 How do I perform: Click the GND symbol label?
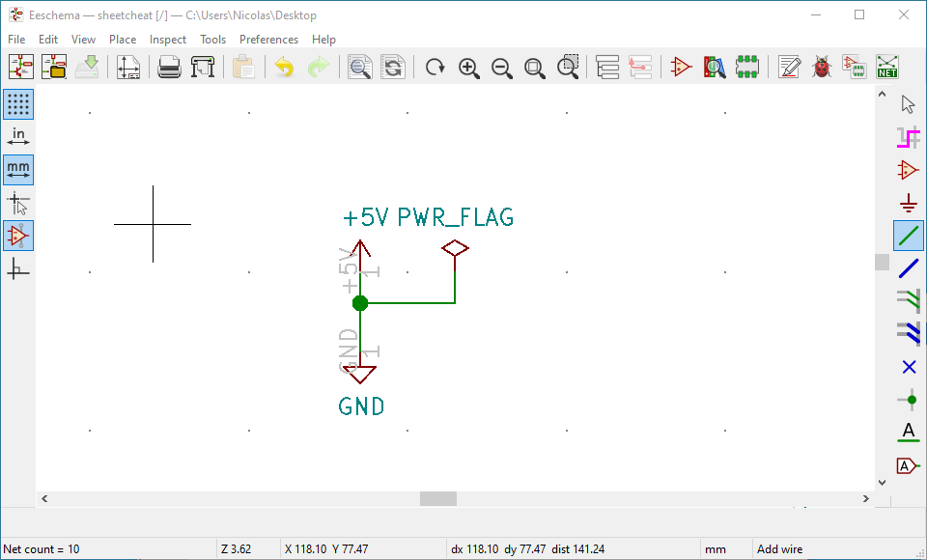(x=361, y=406)
